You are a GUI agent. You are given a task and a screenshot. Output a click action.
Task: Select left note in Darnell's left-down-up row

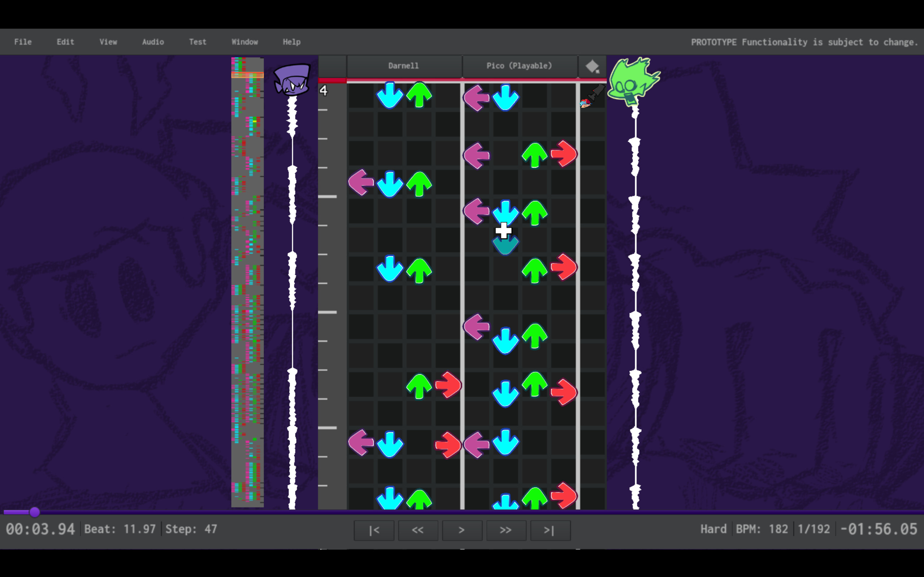[361, 183]
